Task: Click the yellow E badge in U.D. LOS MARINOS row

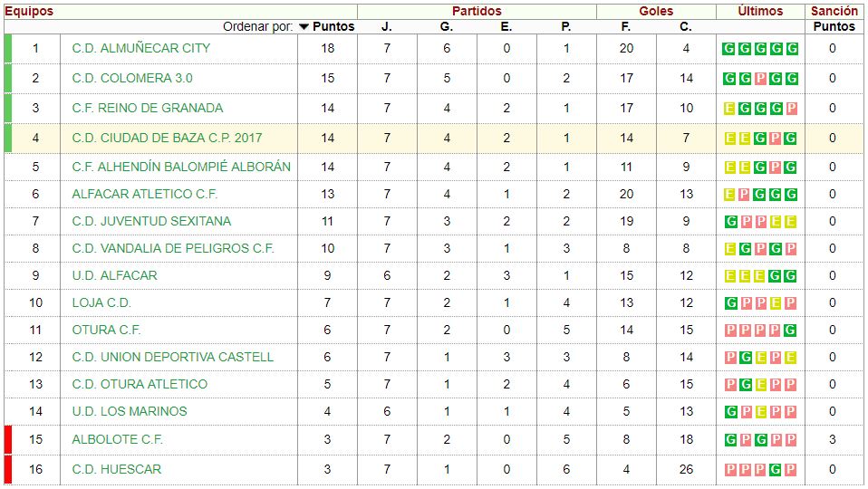Action: click(760, 412)
